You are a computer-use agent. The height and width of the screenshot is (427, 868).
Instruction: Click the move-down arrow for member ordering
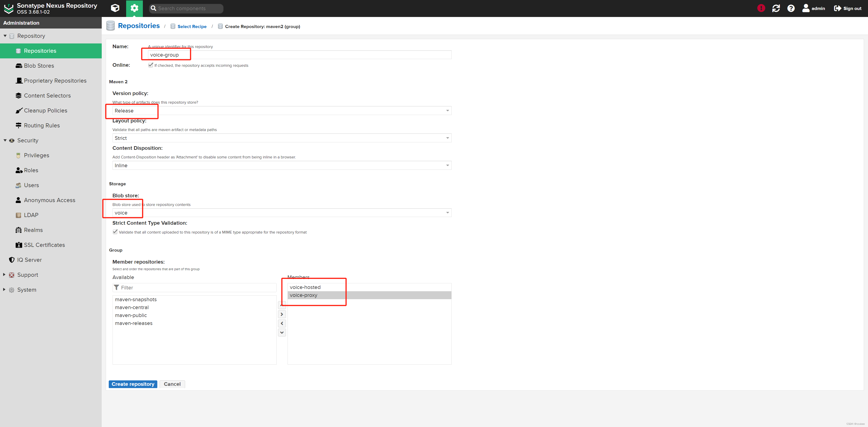pos(282,333)
